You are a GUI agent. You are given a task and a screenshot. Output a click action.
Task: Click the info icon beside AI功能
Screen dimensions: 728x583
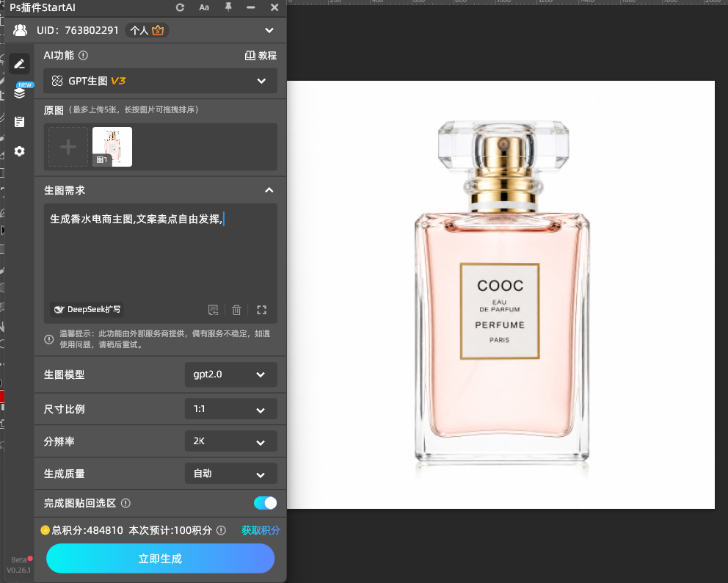(x=83, y=55)
